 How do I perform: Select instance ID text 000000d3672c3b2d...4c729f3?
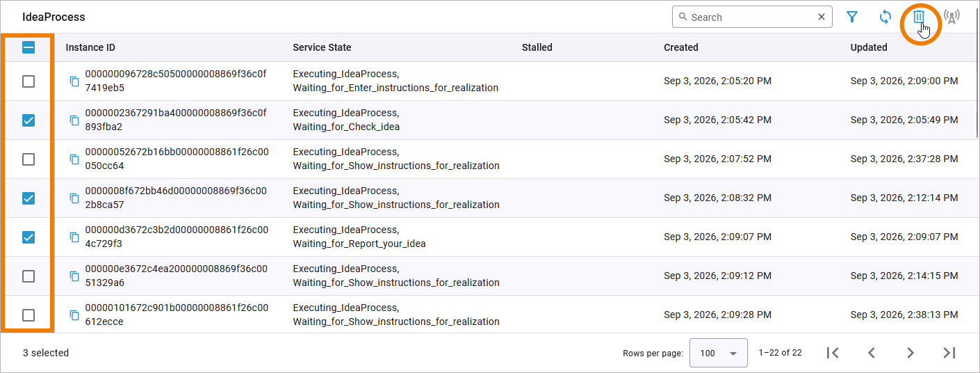coord(177,237)
